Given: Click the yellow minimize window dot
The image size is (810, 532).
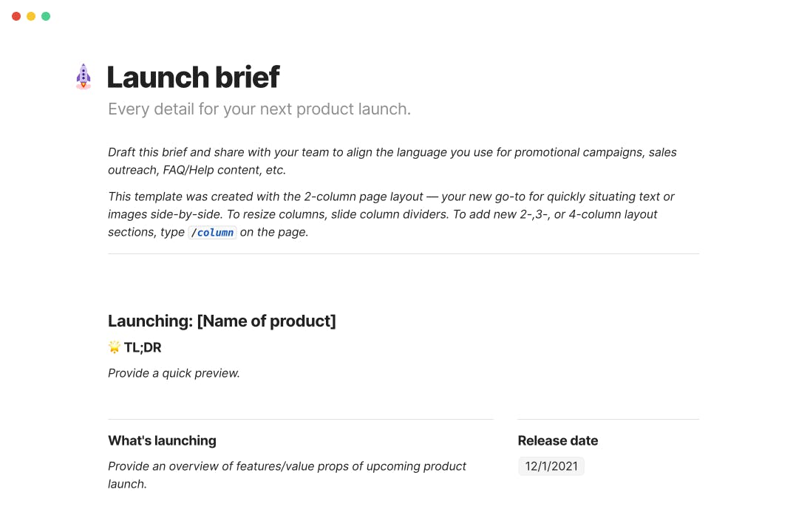Looking at the screenshot, I should [x=31, y=16].
